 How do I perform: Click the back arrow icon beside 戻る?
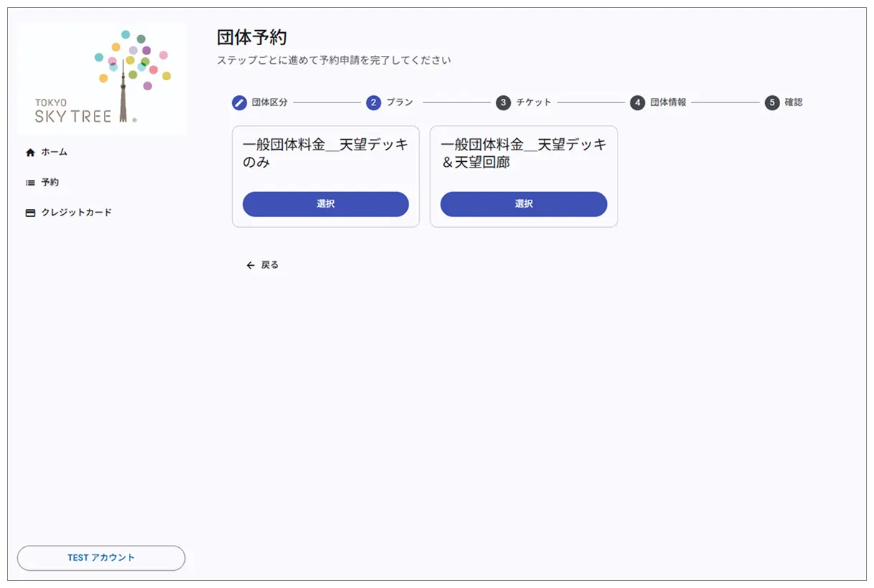[x=249, y=265]
